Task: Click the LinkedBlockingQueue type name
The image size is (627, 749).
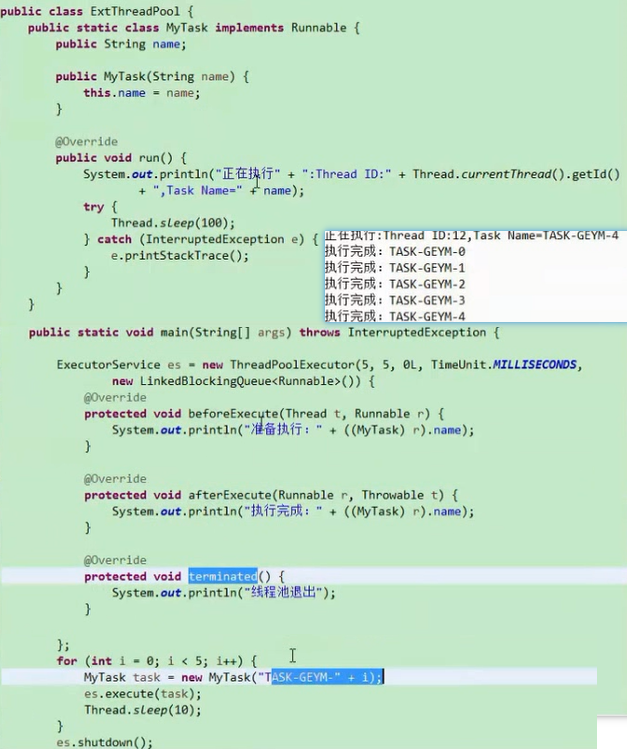Action: pos(193,381)
